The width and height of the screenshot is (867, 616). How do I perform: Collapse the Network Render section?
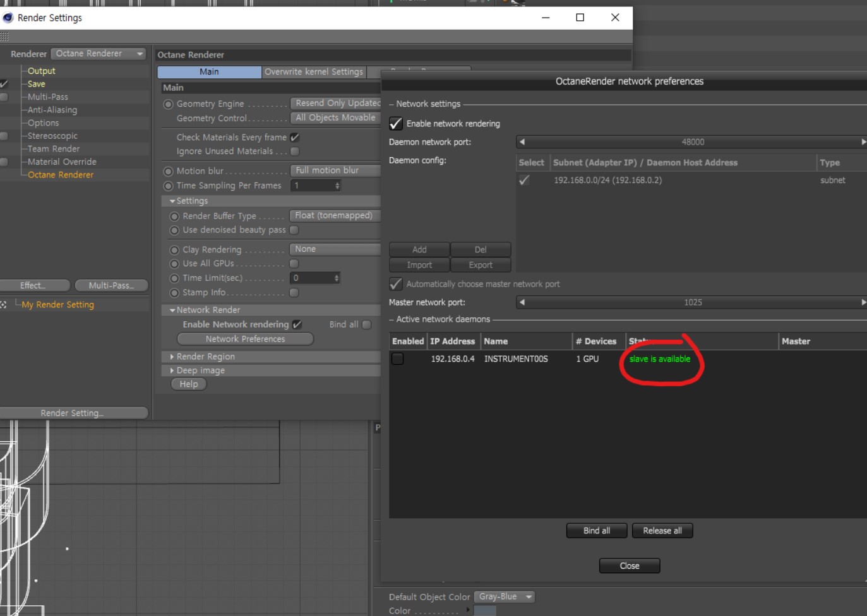172,311
